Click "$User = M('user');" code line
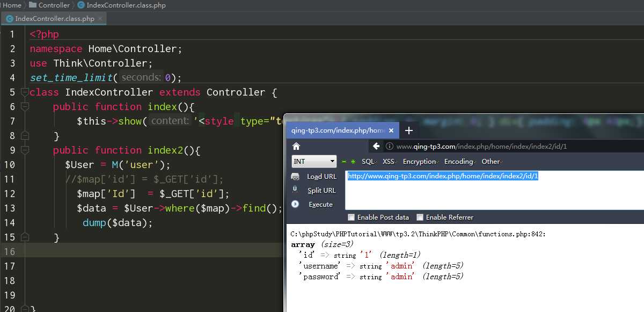The image size is (644, 312). pyautogui.click(x=118, y=165)
